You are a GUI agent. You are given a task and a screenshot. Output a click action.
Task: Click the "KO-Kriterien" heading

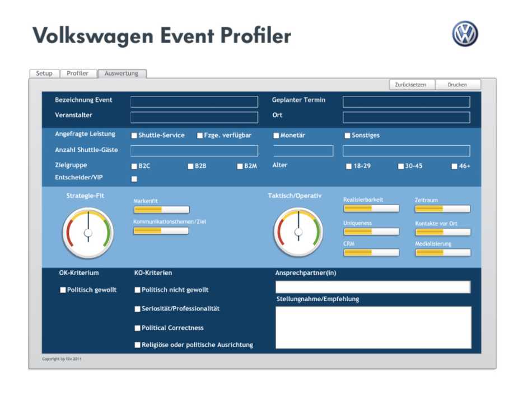tap(153, 273)
